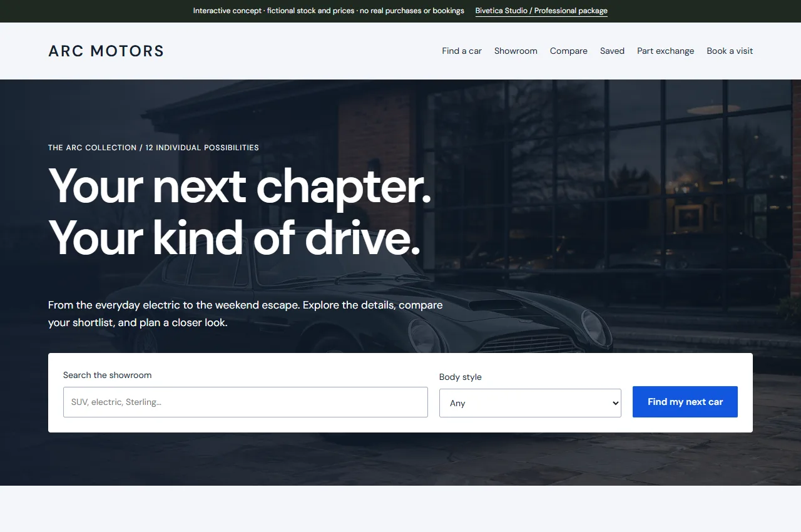Open Part exchange nav link
The height and width of the screenshot is (532, 801).
pyautogui.click(x=666, y=51)
